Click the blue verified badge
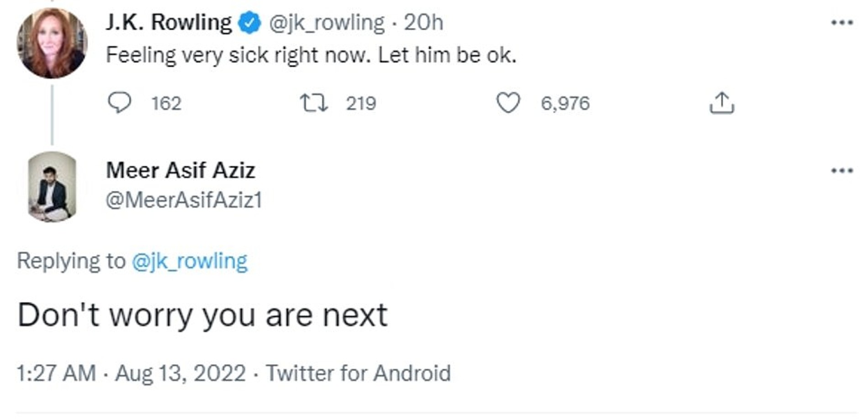This screenshot has height=419, width=868. tap(250, 23)
